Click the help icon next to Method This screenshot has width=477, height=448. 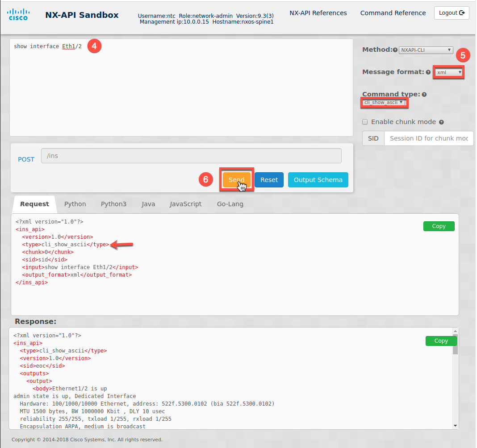(x=395, y=50)
